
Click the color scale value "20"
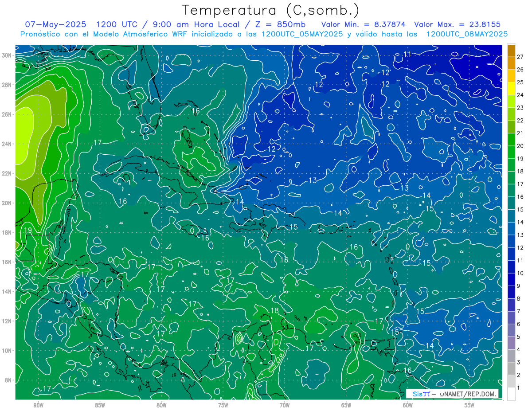coord(520,146)
